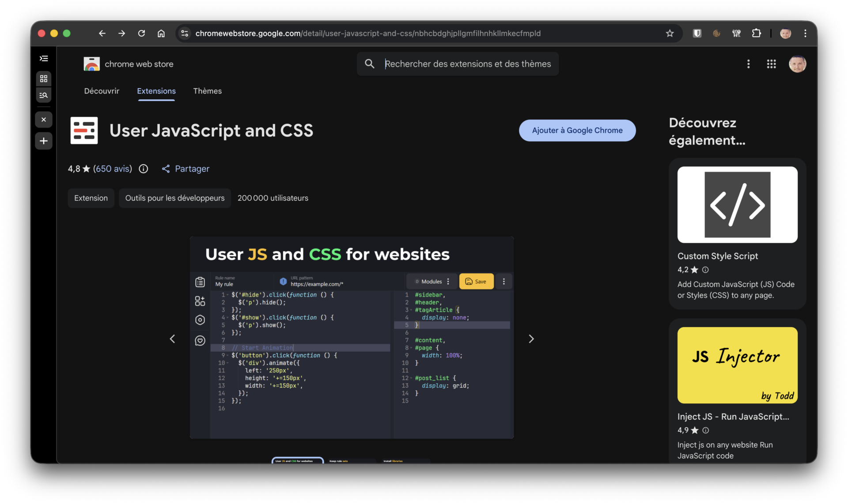This screenshot has width=848, height=504.
Task: Open the 650 avis reviews link
Action: coord(113,169)
